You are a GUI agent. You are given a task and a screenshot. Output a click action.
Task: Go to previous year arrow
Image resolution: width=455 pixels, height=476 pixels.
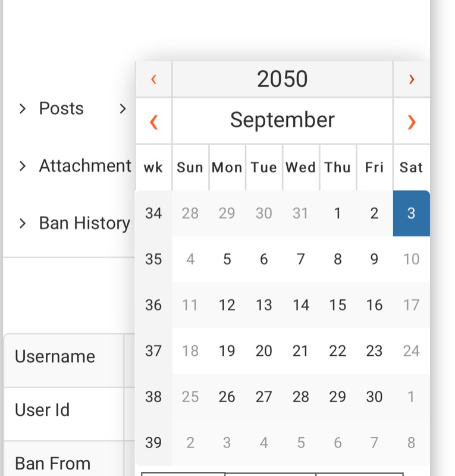click(x=153, y=79)
